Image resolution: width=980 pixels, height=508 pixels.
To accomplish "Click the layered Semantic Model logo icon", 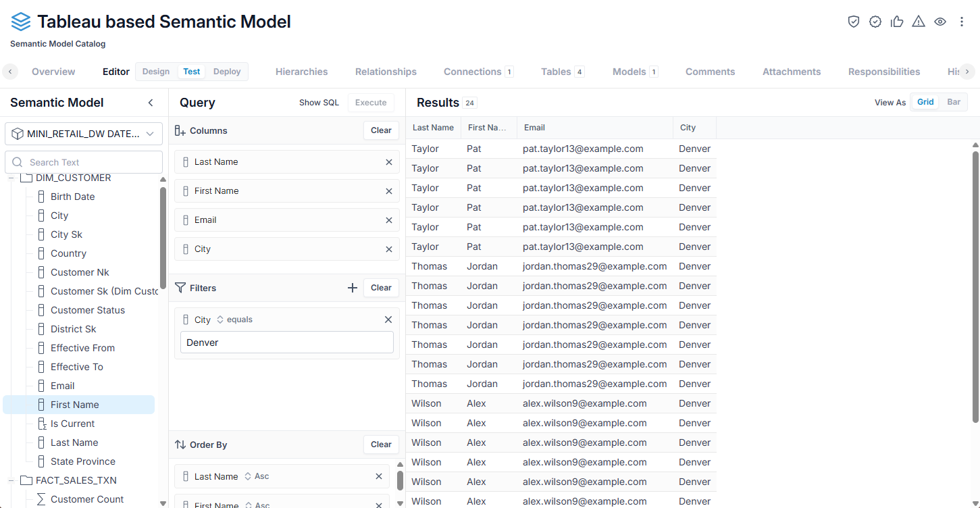I will (21, 22).
